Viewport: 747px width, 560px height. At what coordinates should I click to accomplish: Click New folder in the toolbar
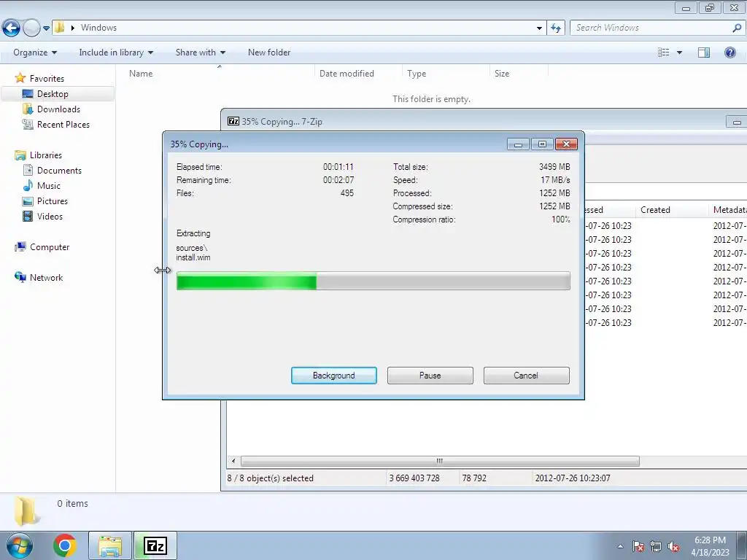pos(268,52)
